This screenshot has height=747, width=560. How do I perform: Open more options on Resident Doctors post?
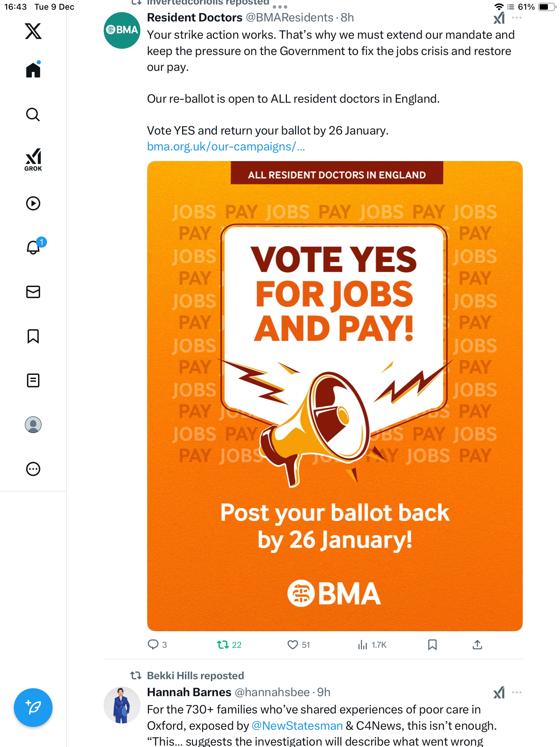click(517, 18)
